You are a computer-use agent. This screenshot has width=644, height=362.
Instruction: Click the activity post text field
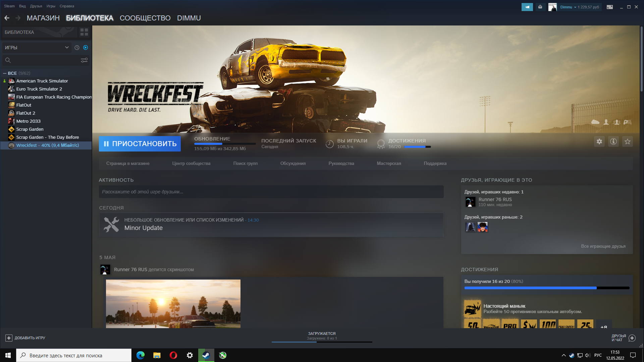pos(271,192)
